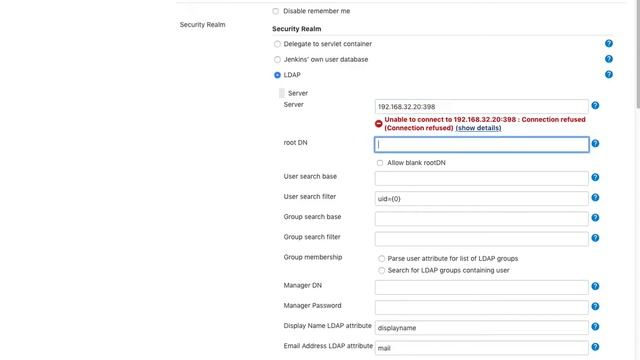Viewport: 640px width, 360px height.
Task: Open help icon for Manager Password
Action: (x=595, y=307)
